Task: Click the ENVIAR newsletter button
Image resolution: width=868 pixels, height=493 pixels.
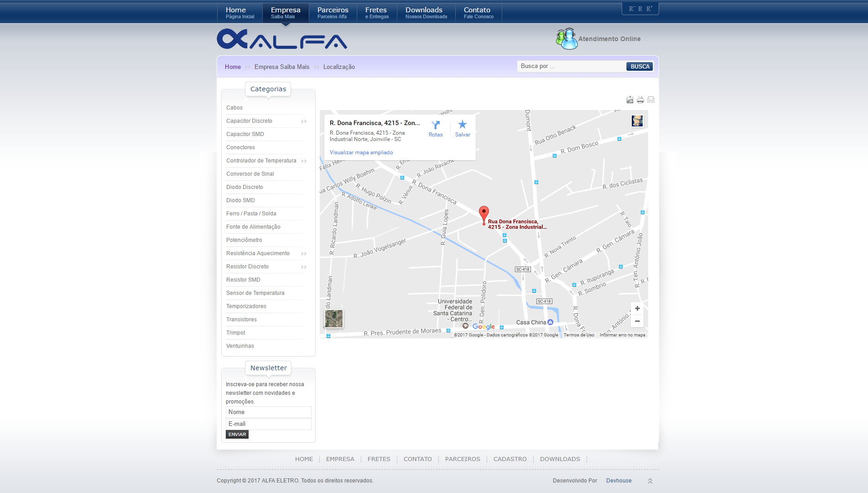Action: click(x=237, y=435)
